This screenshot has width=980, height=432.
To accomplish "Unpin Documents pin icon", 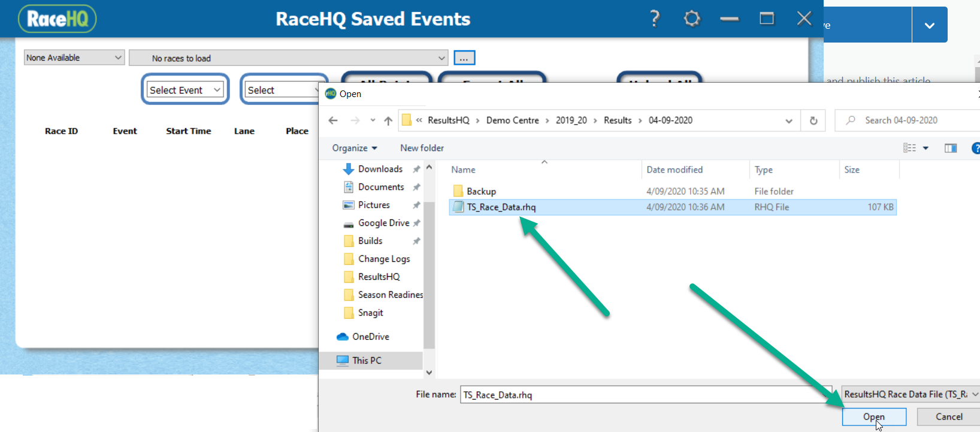I will [x=416, y=187].
